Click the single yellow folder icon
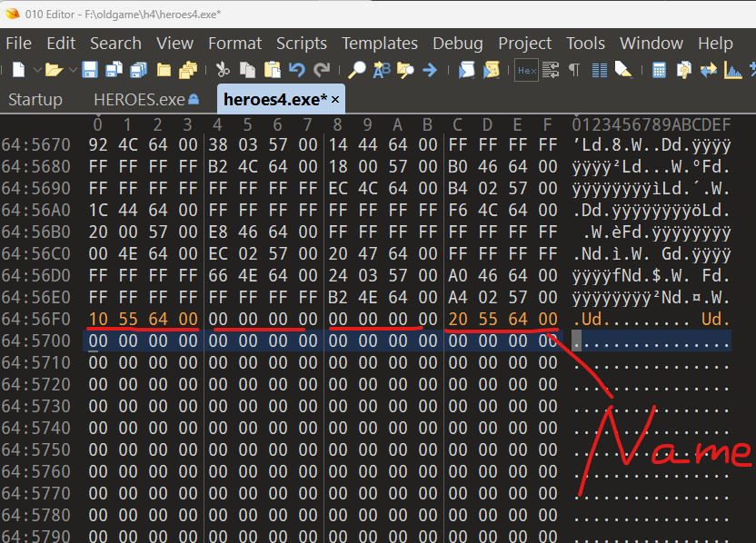Screen dimensions: 756x543 point(164,70)
